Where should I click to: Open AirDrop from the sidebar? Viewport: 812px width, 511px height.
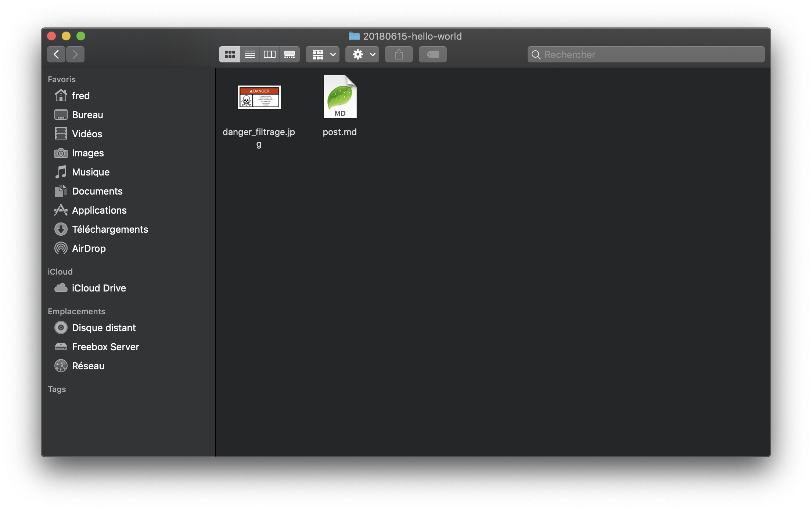(88, 248)
